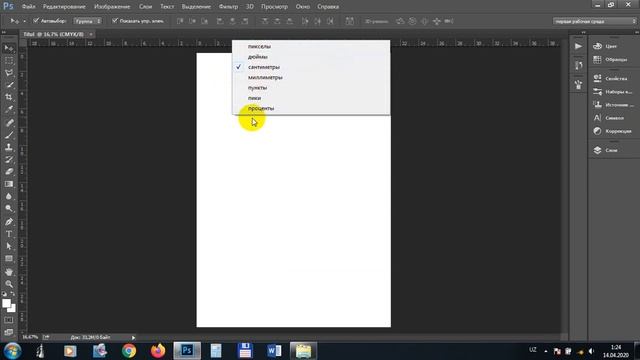This screenshot has height=360, width=640.
Task: Select the Eyedropper tool
Action: click(x=9, y=109)
